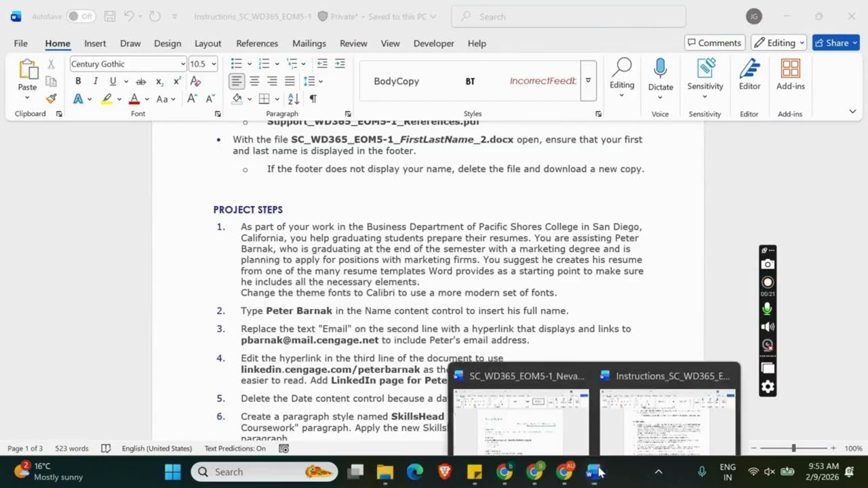Click the Search box in title bar
The width and height of the screenshot is (868, 488).
(568, 16)
